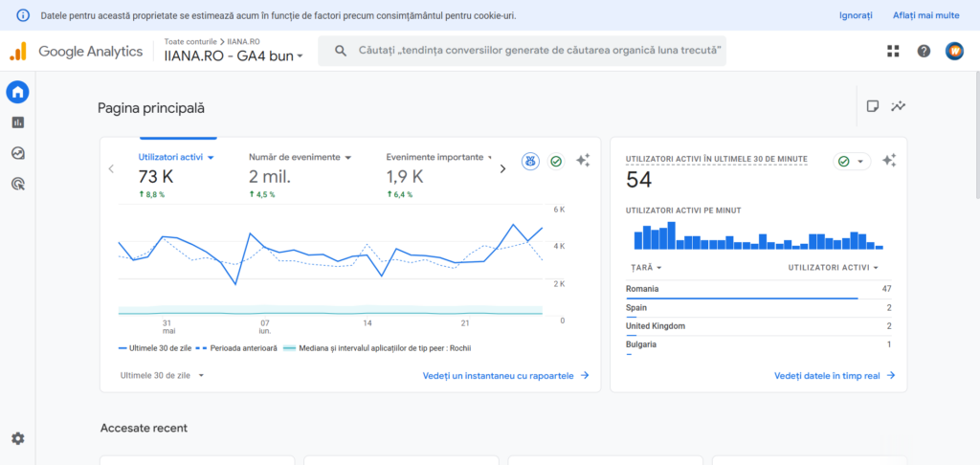
Task: Click the Pagina principală heading
Action: pyautogui.click(x=150, y=108)
